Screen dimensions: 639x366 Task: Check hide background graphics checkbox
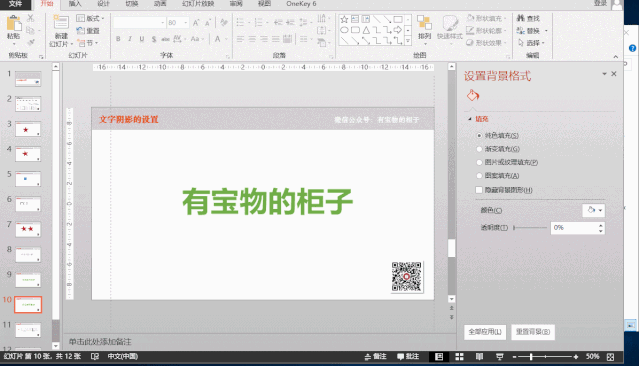[x=479, y=190]
